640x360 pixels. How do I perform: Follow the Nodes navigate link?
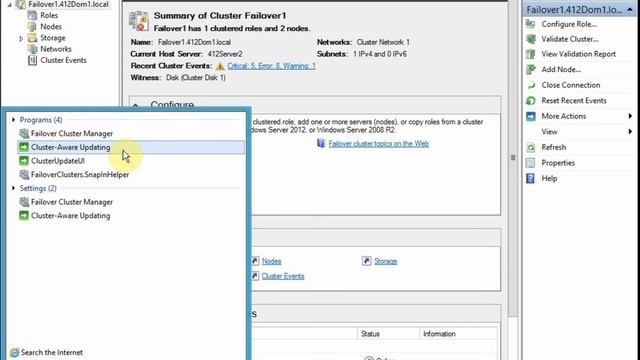coord(271,261)
